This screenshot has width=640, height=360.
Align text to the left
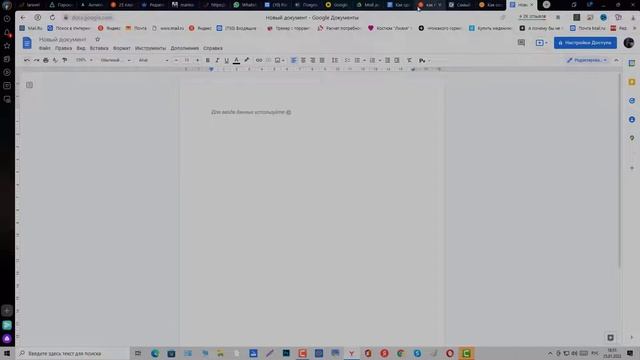293,60
